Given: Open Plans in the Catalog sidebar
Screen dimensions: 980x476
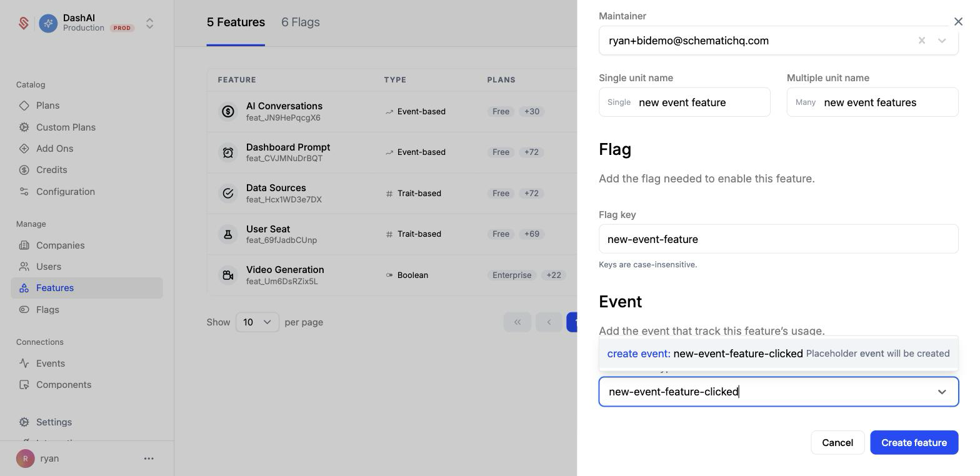Looking at the screenshot, I should coord(48,106).
